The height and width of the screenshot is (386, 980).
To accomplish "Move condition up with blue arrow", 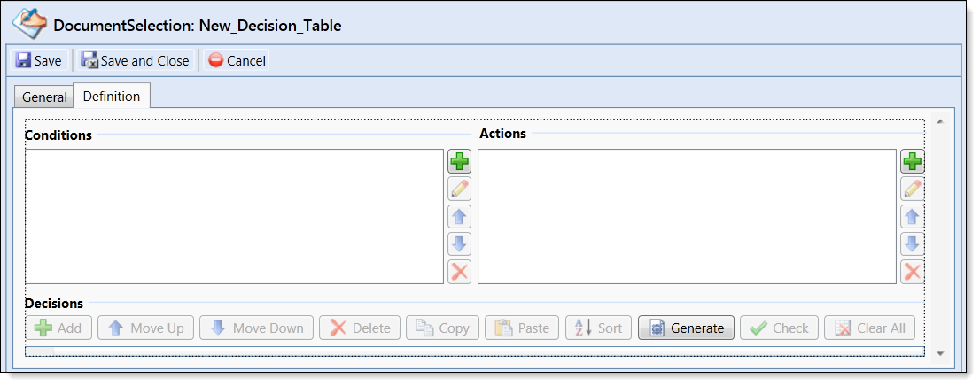I will [459, 217].
